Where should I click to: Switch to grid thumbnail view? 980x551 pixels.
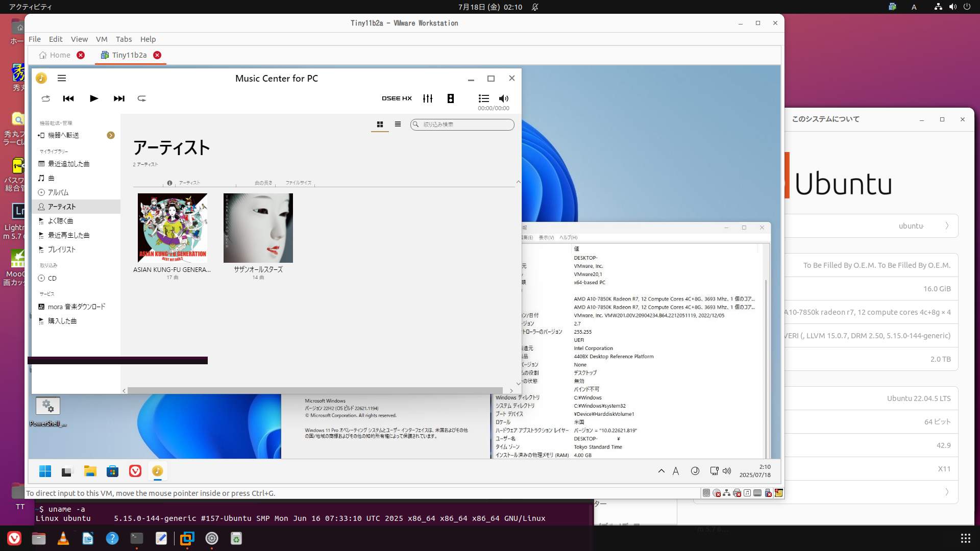380,124
